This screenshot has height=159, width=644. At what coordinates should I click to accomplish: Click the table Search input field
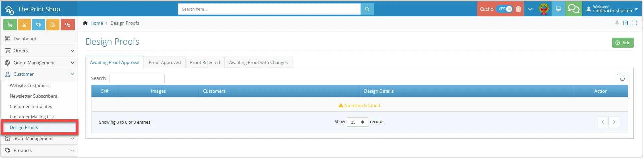(137, 78)
